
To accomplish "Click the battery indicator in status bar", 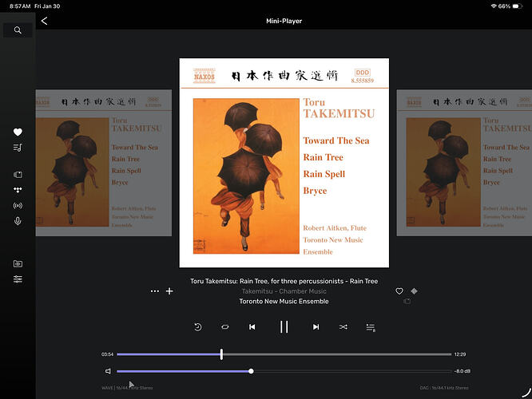I will coord(517,6).
